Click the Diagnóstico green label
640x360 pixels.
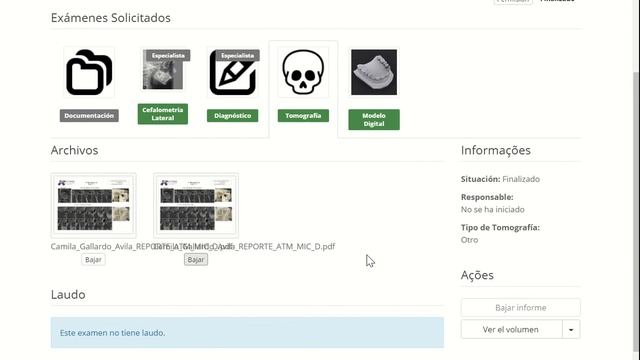coord(233,116)
